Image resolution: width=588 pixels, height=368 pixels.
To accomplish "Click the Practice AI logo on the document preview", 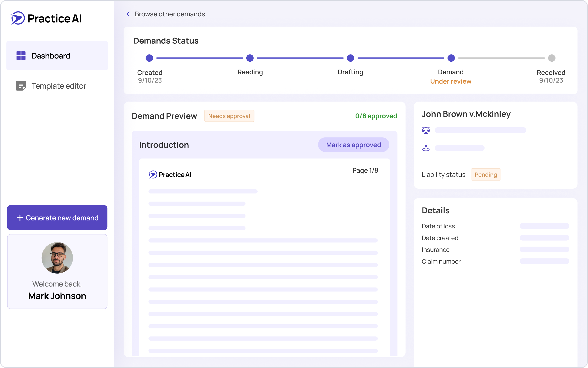I will point(170,174).
